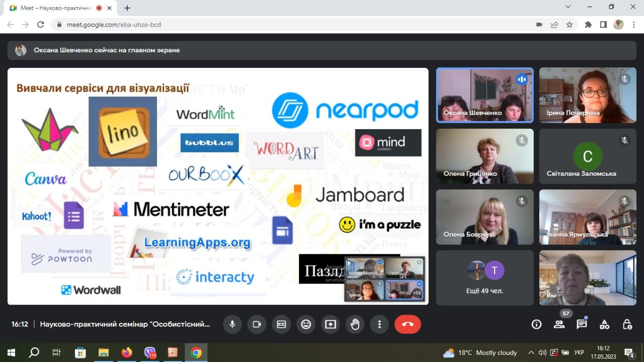
Task: Switch the УКР keyboard language
Action: pyautogui.click(x=579, y=352)
